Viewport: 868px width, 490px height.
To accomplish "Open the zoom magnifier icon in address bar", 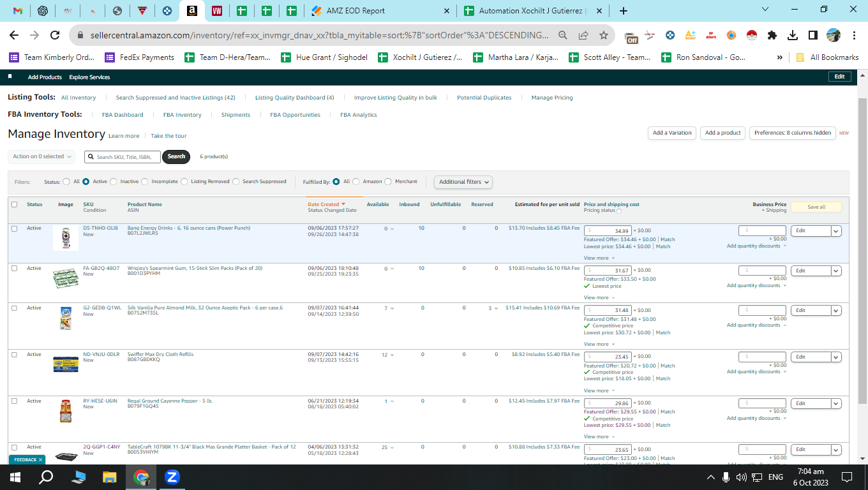I will point(563,35).
